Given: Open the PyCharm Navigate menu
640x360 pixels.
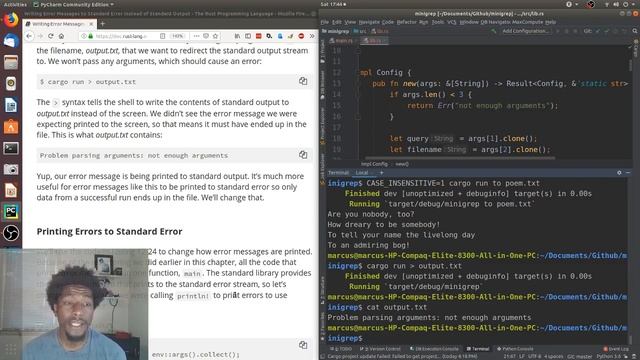Looking at the screenshot, I should pos(369,22).
